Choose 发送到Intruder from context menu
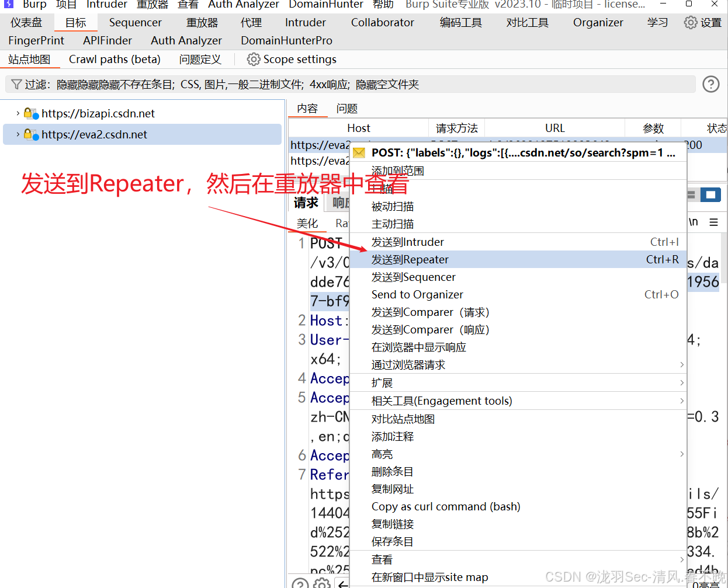Image resolution: width=728 pixels, height=588 pixels. pos(518,242)
